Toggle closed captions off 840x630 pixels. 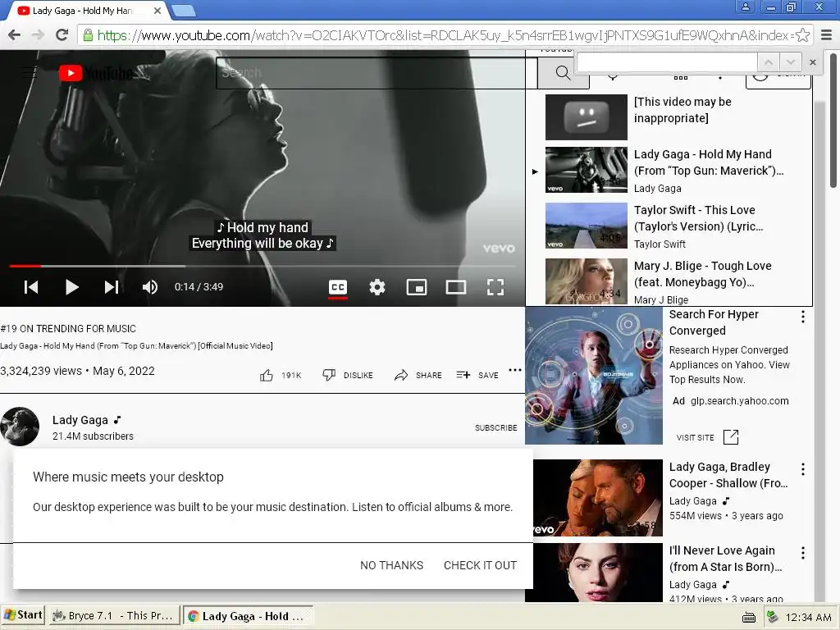[x=337, y=288]
